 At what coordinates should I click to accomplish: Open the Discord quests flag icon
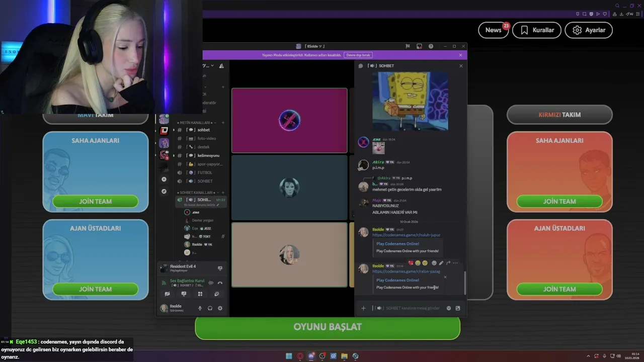pyautogui.click(x=408, y=46)
